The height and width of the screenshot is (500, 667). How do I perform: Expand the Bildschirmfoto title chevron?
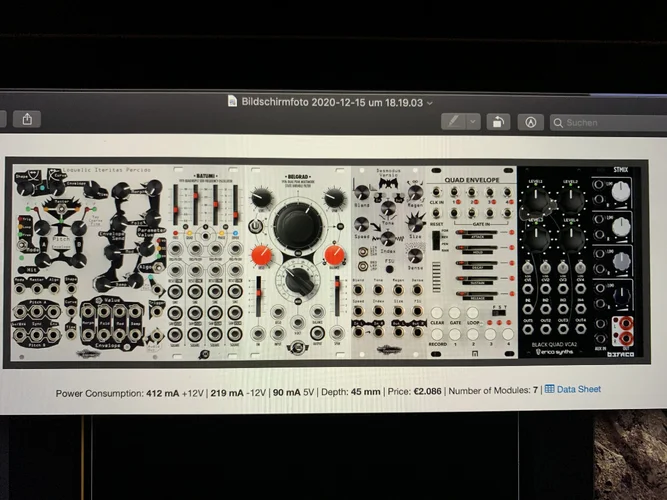click(430, 103)
